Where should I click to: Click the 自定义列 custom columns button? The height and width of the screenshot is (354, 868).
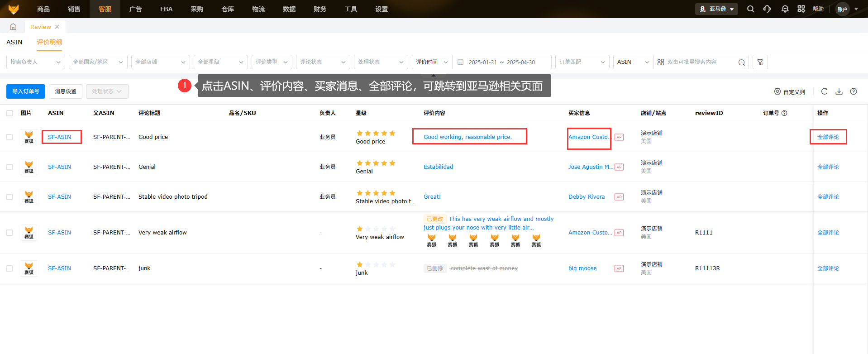tap(790, 92)
